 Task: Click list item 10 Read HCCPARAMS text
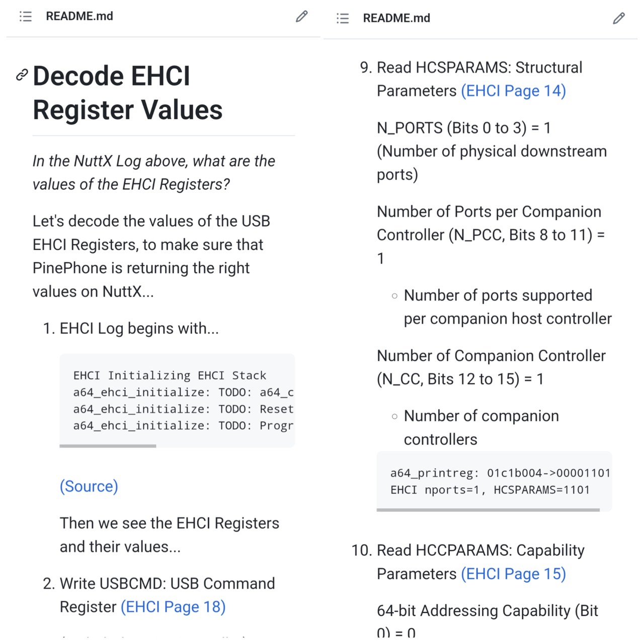pyautogui.click(x=480, y=550)
